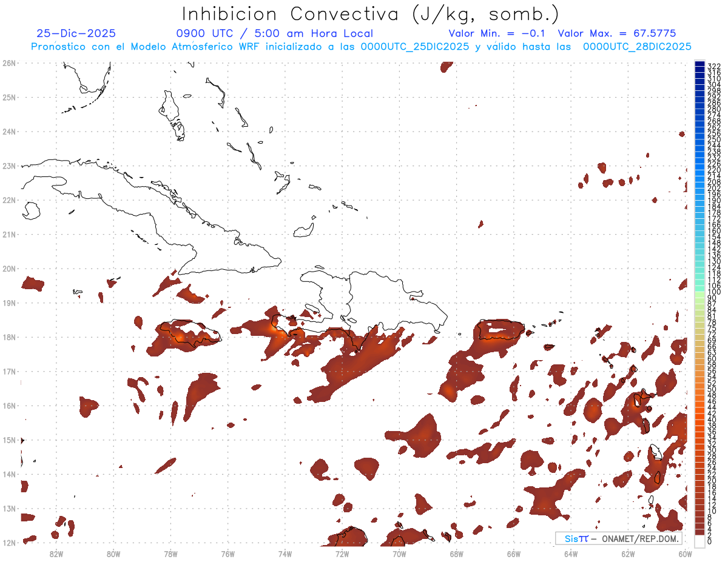
Task: Click the '17N' latitude label
Action: 9,371
